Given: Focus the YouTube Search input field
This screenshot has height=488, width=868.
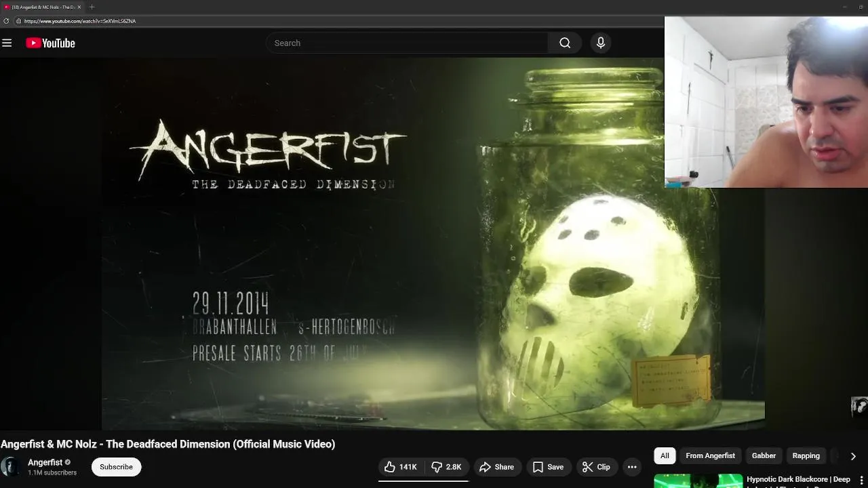Looking at the screenshot, I should tap(407, 43).
